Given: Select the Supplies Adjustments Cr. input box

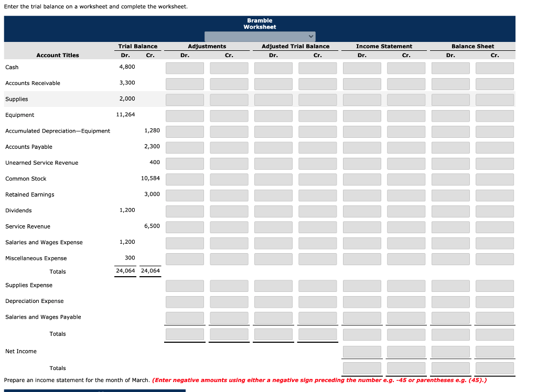Looking at the screenshot, I should (x=229, y=99).
